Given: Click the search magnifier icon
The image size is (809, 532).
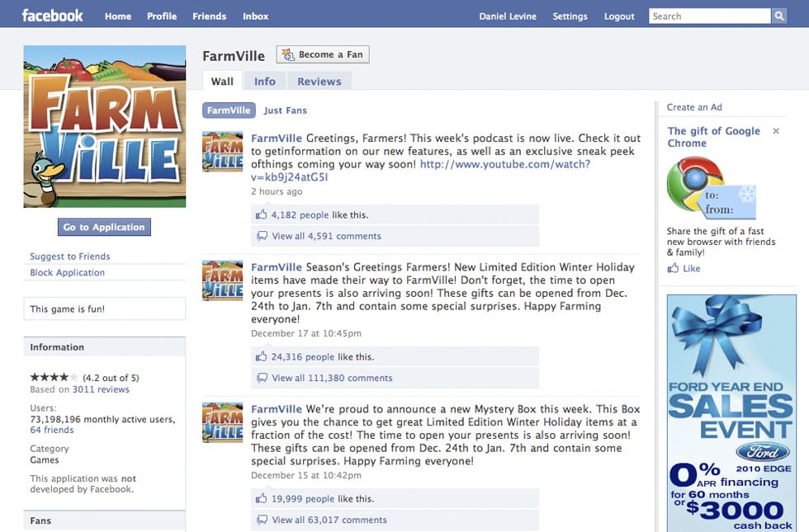Looking at the screenshot, I should tap(779, 16).
